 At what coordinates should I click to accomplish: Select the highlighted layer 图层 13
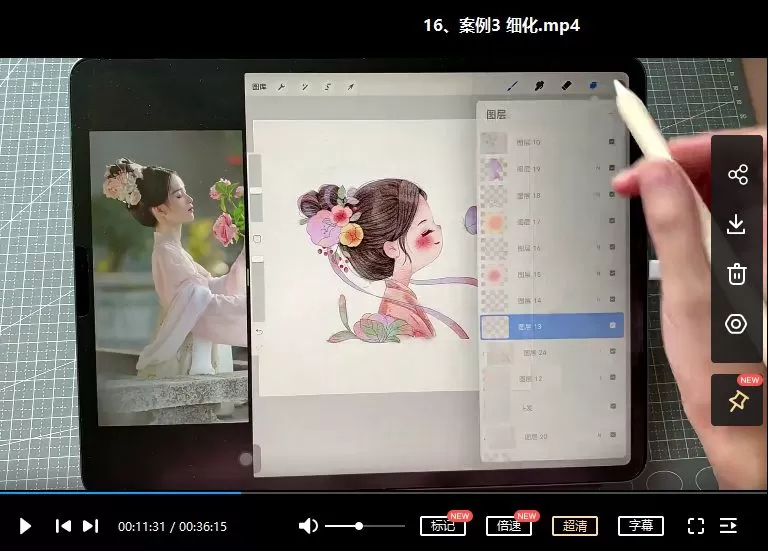click(552, 326)
